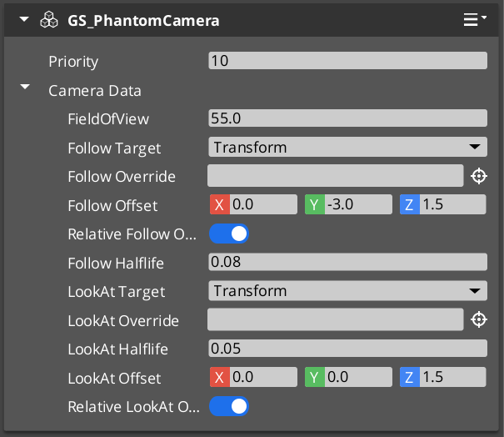Click the Follow Override entity picker icon

pos(478,176)
